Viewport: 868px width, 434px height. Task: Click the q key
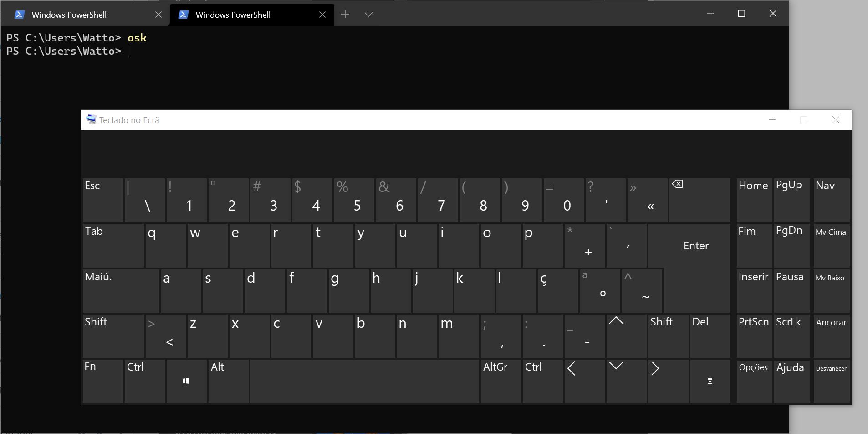165,245
